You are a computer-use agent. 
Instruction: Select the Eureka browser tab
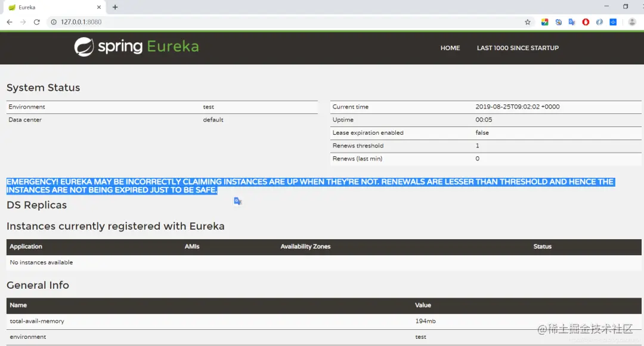[x=55, y=7]
